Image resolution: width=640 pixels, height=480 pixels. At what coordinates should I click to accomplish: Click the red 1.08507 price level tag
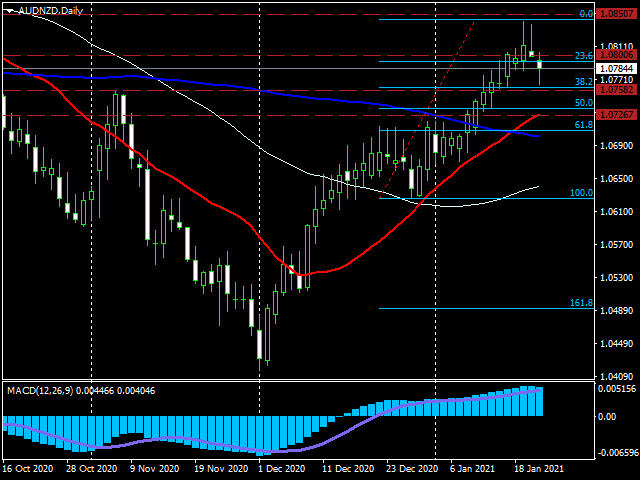[x=616, y=14]
